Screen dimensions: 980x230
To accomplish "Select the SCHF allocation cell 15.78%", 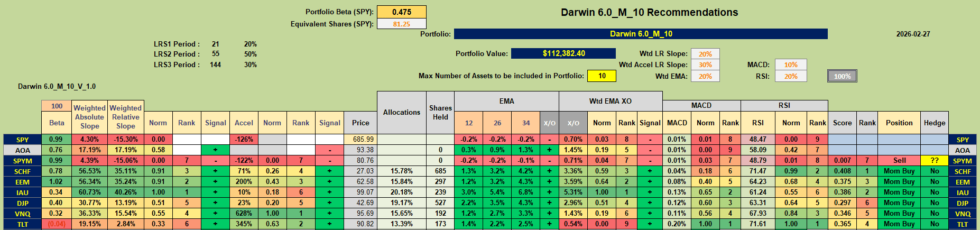I will [x=402, y=171].
